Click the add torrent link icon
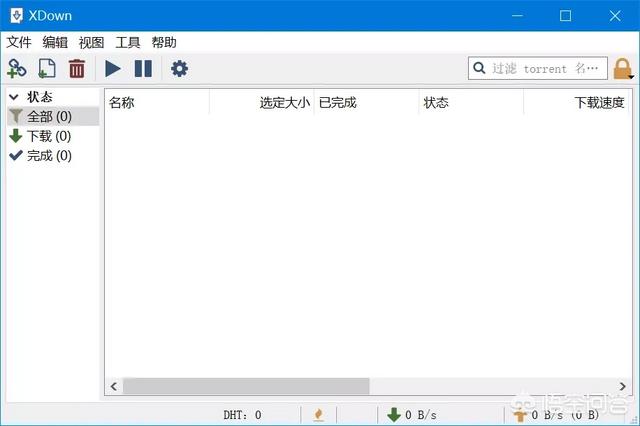The width and height of the screenshot is (640, 426). [x=17, y=68]
